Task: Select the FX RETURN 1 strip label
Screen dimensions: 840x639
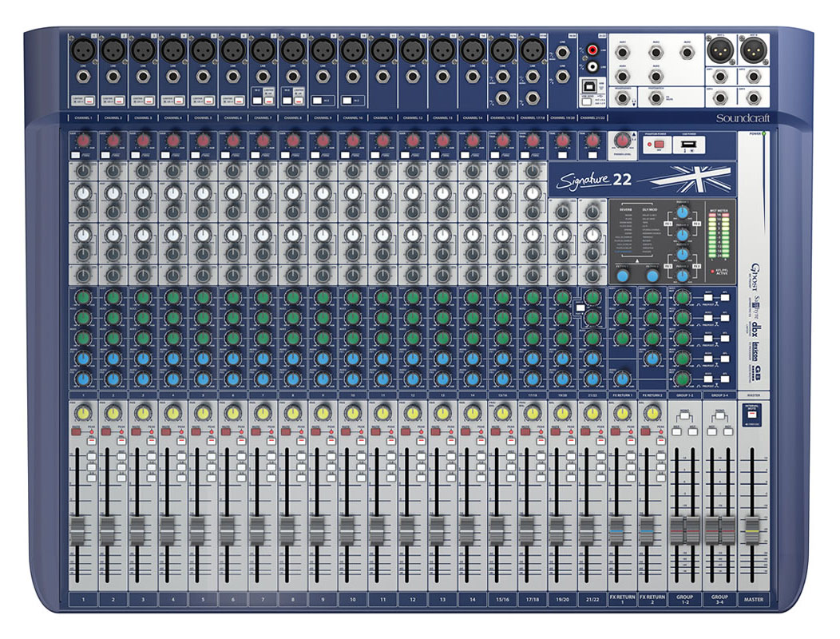Action: click(x=622, y=599)
